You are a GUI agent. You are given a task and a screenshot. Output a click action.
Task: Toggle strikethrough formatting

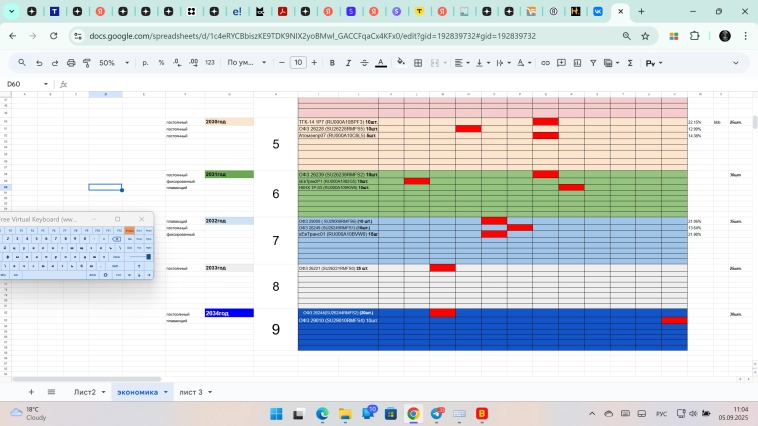(x=363, y=63)
